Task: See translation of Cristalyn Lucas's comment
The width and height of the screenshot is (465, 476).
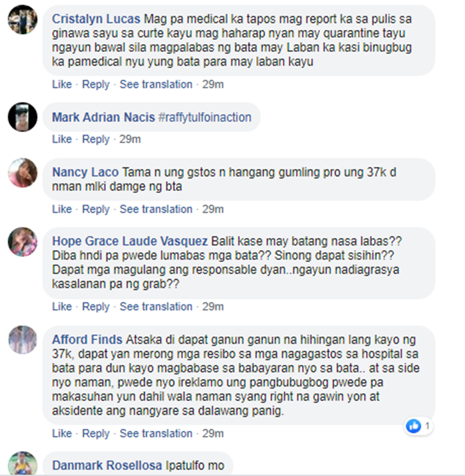Action: 156,84
